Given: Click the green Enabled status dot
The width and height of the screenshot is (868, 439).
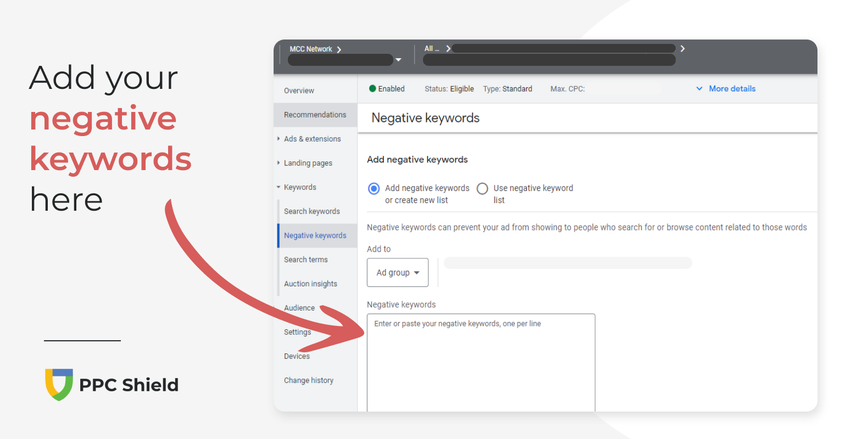Looking at the screenshot, I should point(372,88).
